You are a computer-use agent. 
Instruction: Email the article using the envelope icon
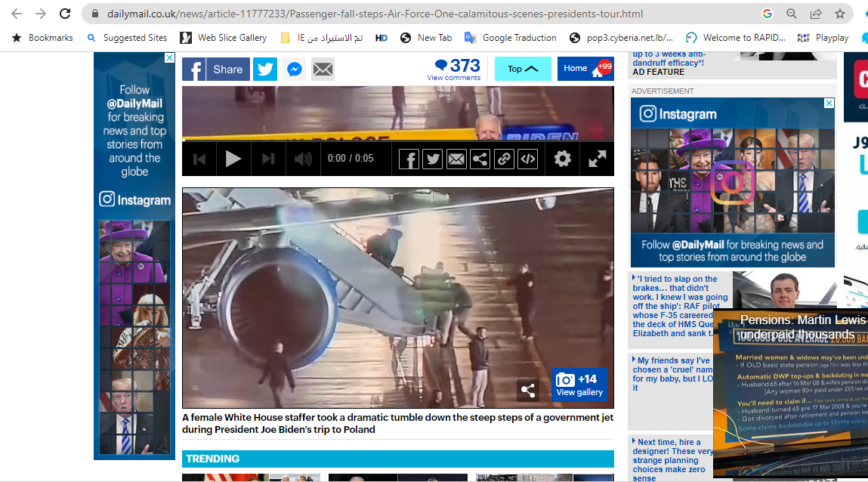click(x=323, y=70)
